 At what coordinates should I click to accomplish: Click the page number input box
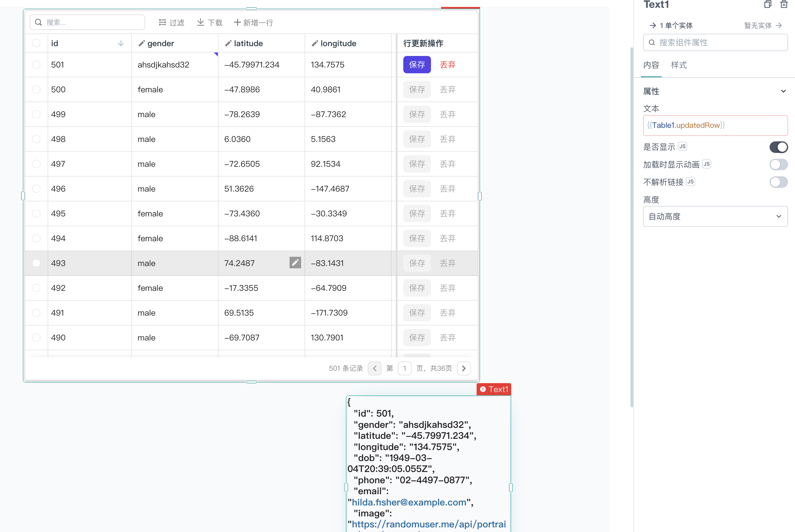[x=404, y=368]
